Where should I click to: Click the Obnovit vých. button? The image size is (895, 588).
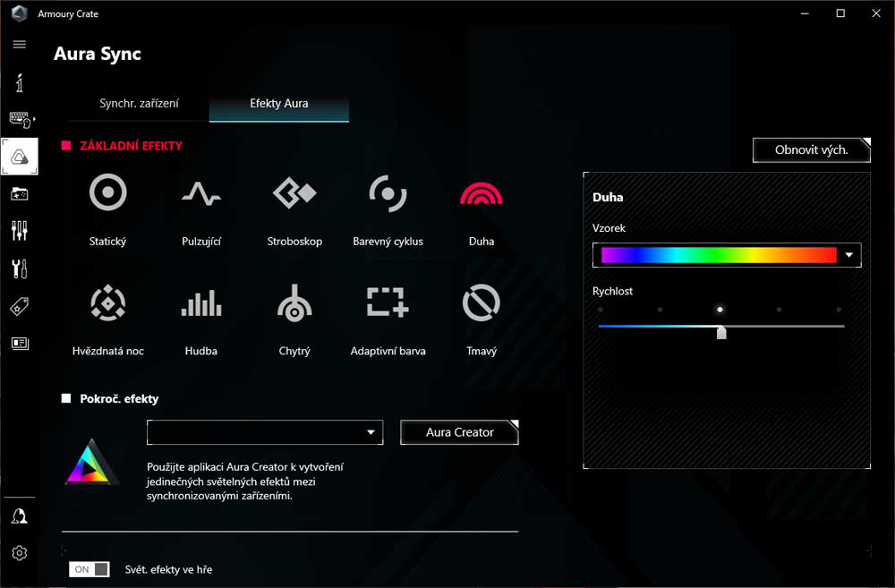pos(811,150)
